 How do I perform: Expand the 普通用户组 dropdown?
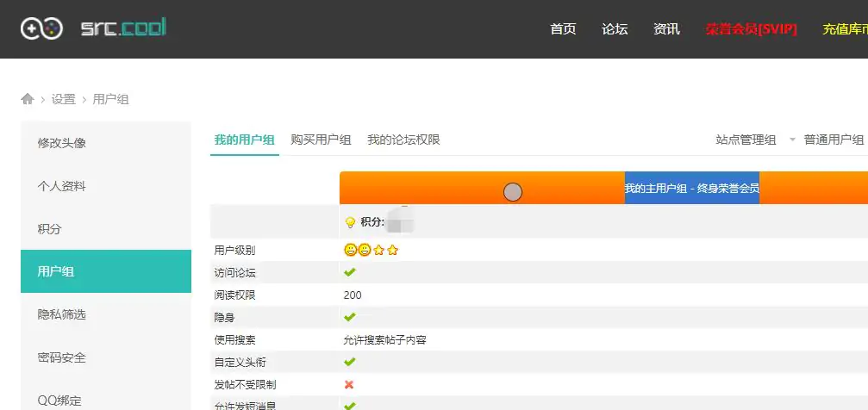834,140
